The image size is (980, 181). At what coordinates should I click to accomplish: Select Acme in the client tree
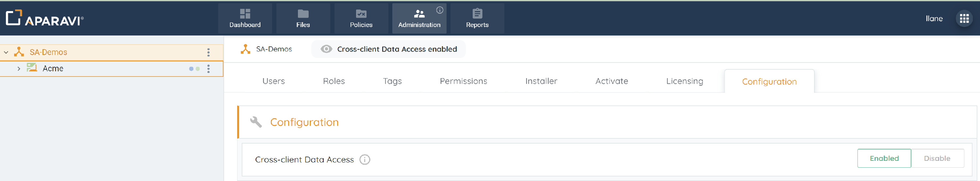53,69
